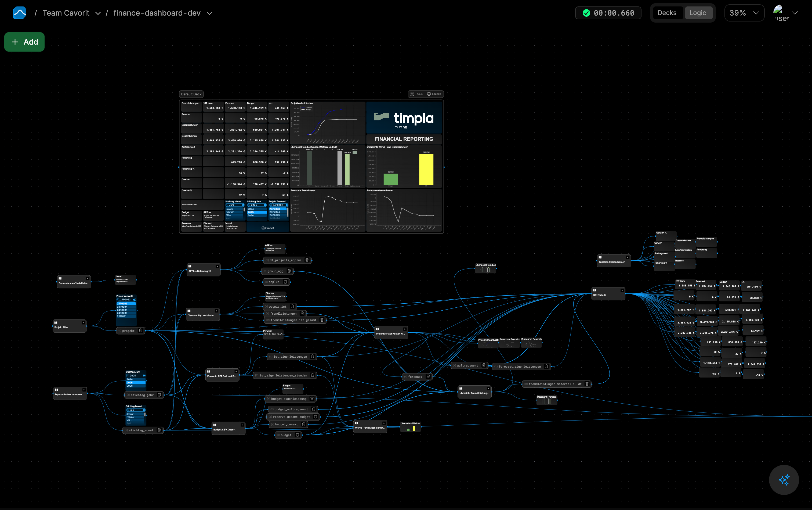
Task: Run the Budget CSV Import notebook
Action: coord(242,425)
